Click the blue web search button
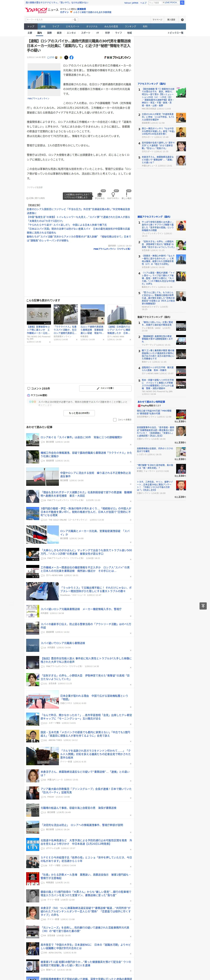Image resolution: width=210 pixels, height=980 pixels. pyautogui.click(x=182, y=3)
